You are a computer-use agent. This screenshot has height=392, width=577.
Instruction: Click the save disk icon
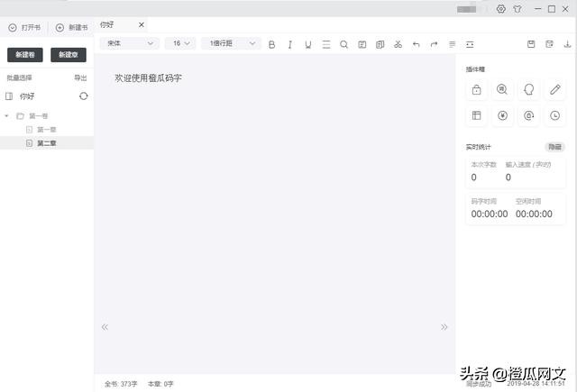coord(531,44)
